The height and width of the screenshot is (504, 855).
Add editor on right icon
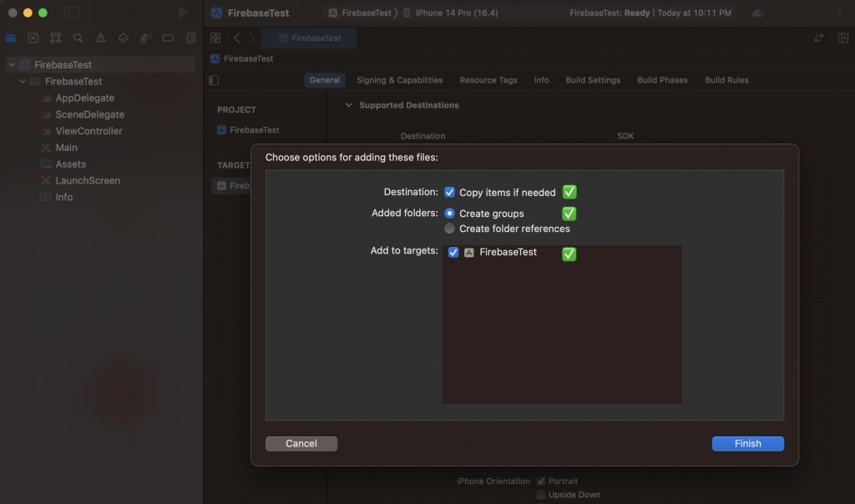tap(843, 38)
